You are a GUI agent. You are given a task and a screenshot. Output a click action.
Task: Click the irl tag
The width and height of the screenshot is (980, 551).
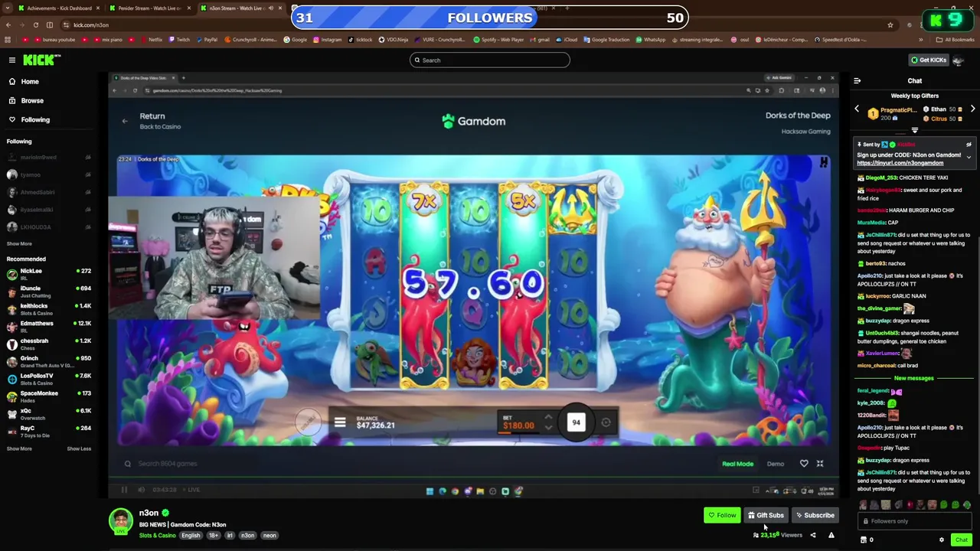coord(230,536)
